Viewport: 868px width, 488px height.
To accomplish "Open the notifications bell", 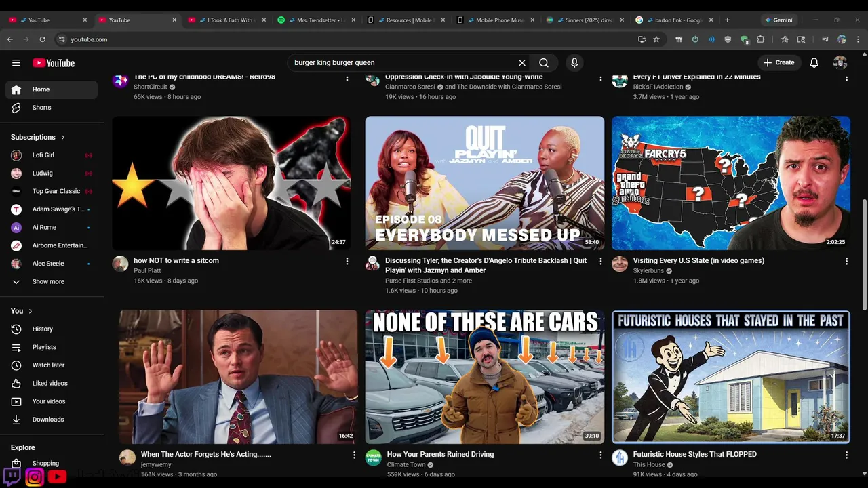I will point(814,62).
